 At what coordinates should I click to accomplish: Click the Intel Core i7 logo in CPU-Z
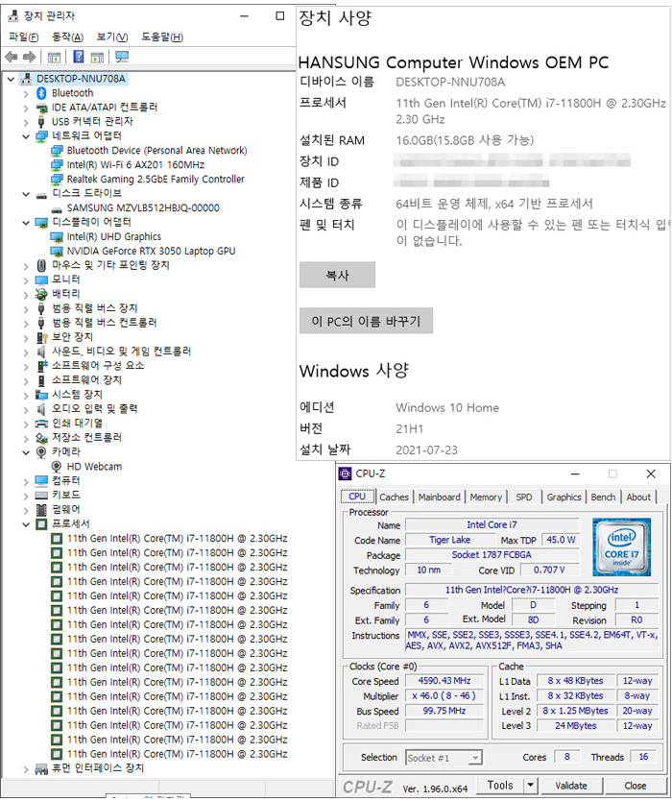click(621, 547)
